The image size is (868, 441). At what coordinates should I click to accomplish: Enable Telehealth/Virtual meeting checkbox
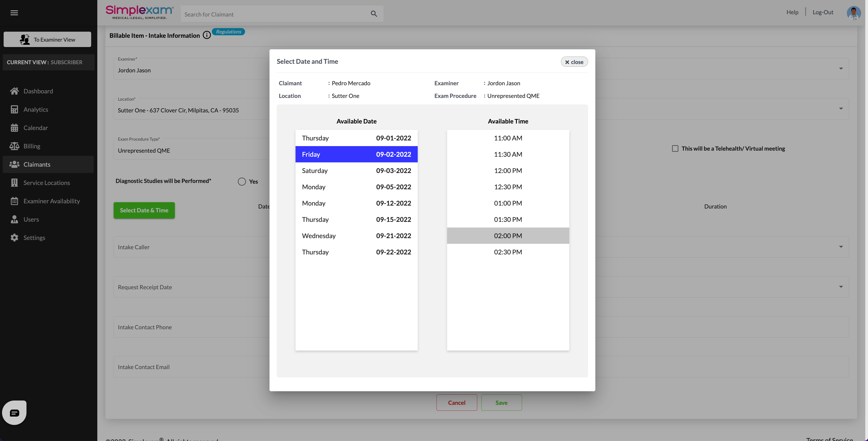[x=675, y=149]
